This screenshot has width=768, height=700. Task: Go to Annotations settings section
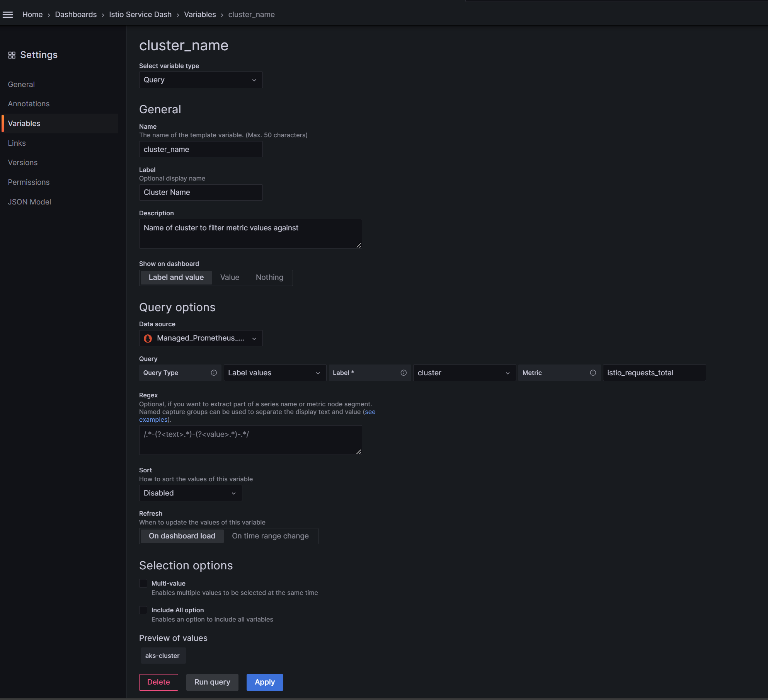pos(29,104)
